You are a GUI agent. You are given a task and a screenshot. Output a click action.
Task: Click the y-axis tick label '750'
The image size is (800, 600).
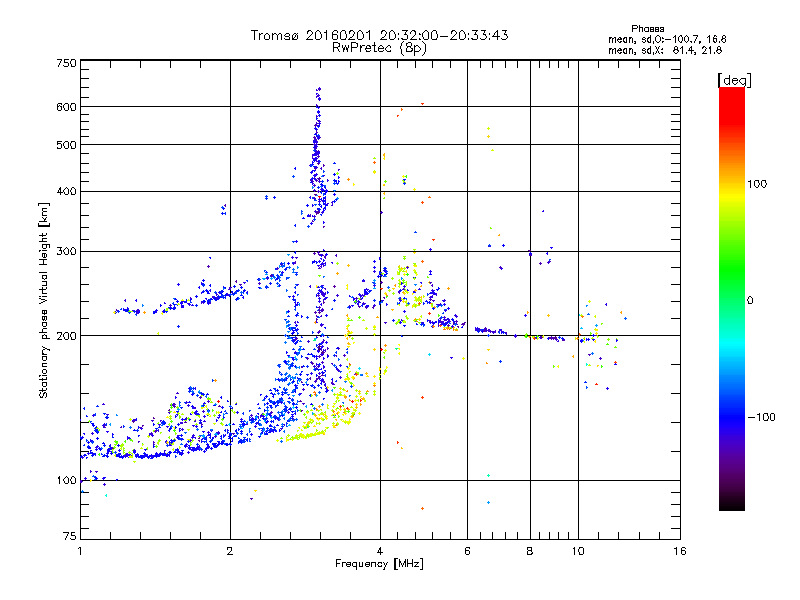(x=66, y=63)
